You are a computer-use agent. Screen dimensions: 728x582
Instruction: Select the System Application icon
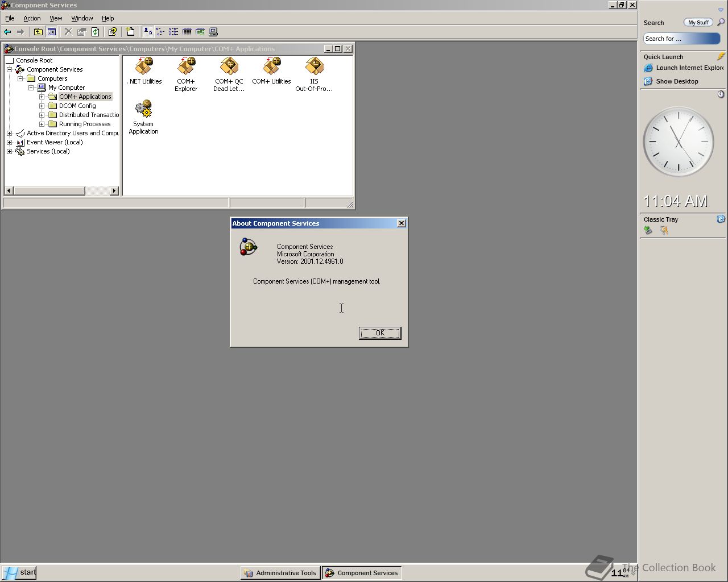(x=143, y=117)
